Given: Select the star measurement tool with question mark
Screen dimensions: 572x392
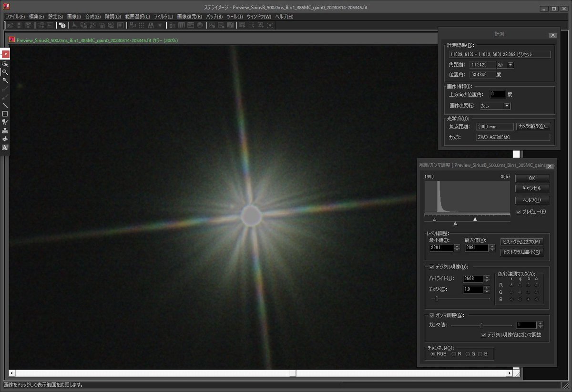Looking at the screenshot, I should pyautogui.click(x=5, y=122).
